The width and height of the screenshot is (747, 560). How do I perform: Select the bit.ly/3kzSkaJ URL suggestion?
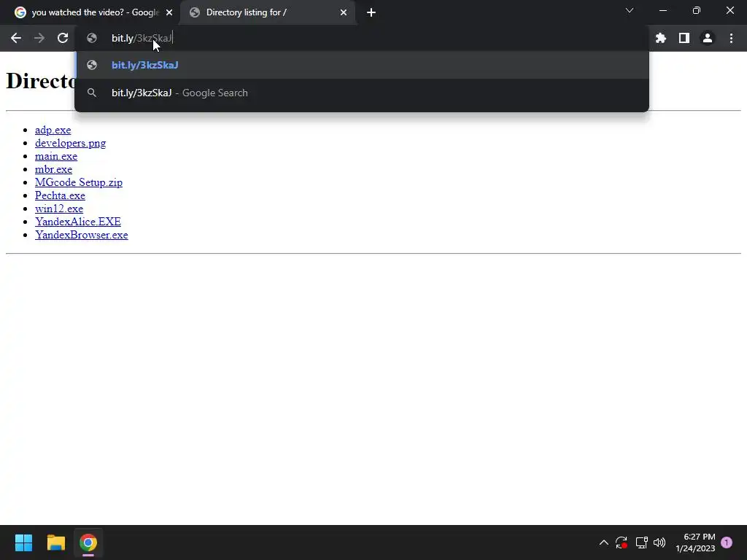(x=362, y=65)
